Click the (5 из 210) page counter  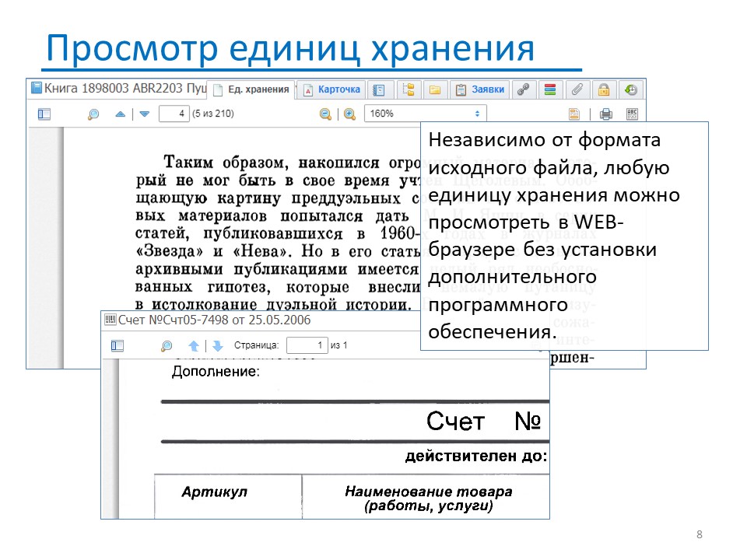(x=213, y=114)
